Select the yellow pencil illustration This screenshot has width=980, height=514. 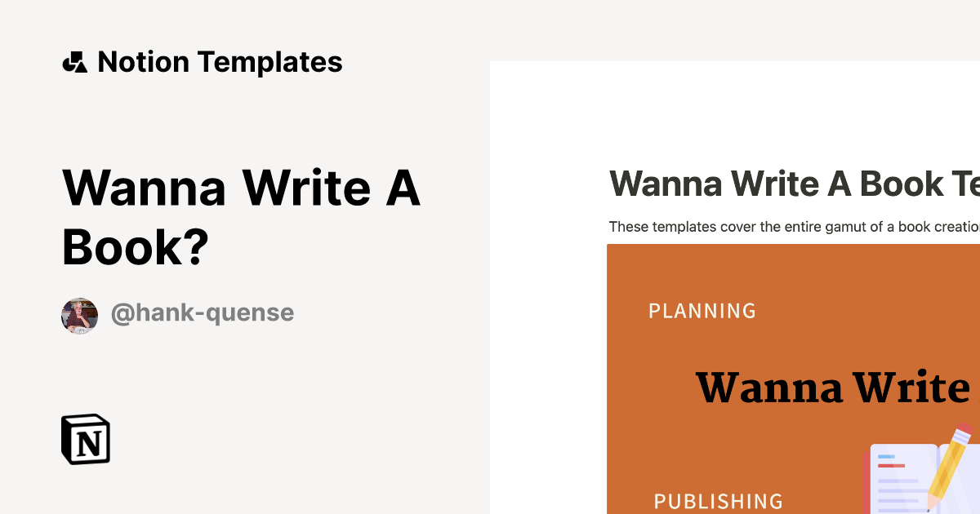coord(947,467)
